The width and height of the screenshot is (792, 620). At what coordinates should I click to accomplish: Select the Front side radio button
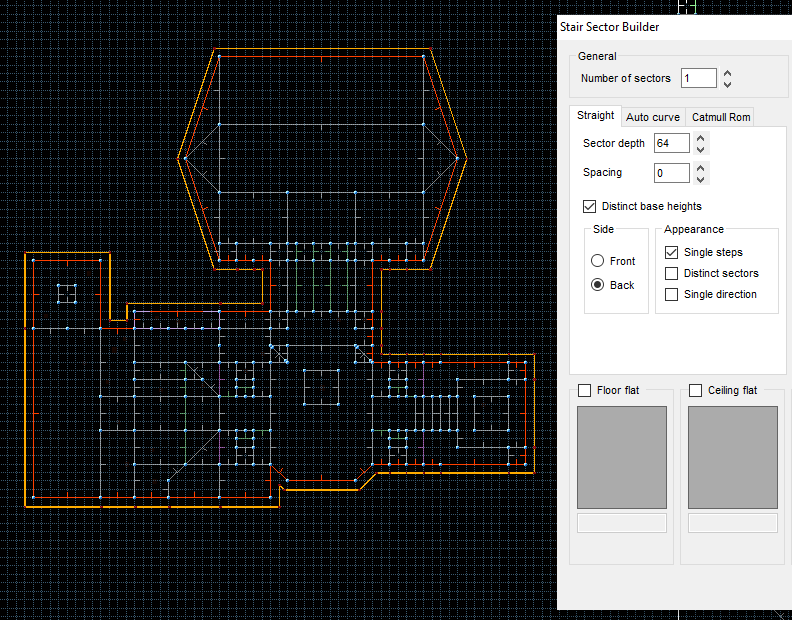click(598, 261)
